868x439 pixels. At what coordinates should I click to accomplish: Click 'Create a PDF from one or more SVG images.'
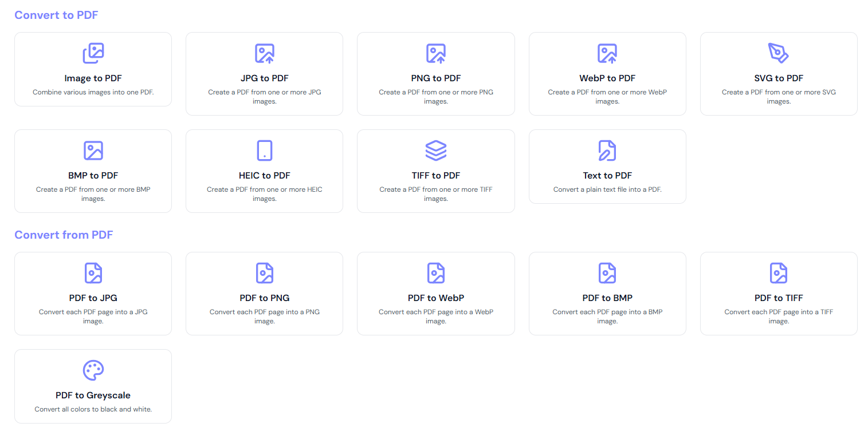779,97
